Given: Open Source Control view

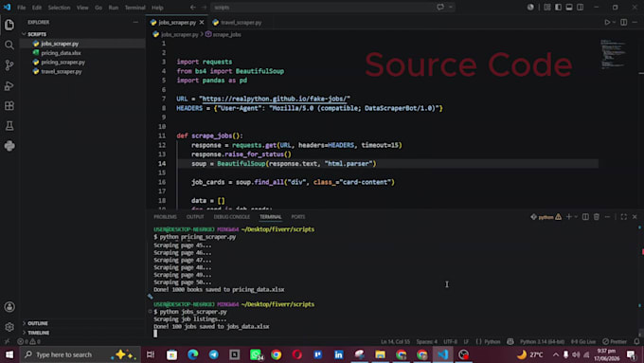Looking at the screenshot, I should pos(9,65).
